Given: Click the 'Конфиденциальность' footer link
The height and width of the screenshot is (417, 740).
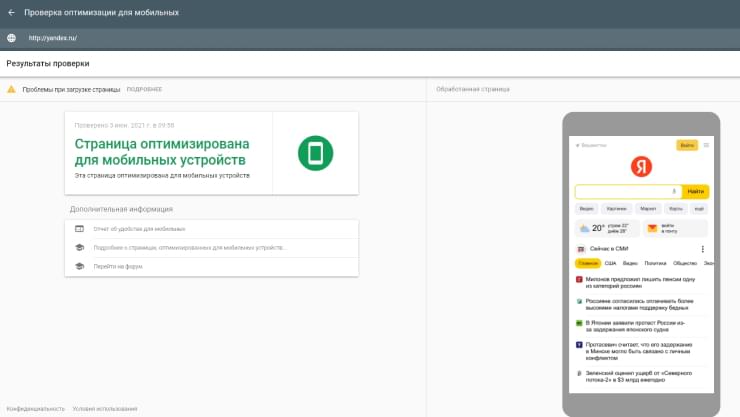Looking at the screenshot, I should click(x=36, y=408).
